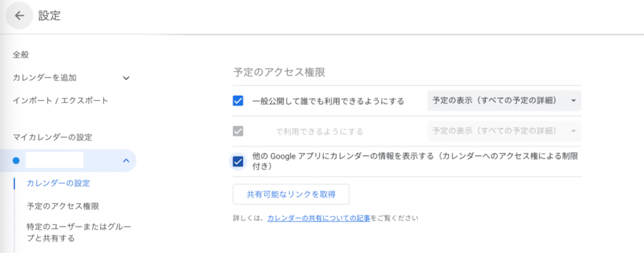Screen dimensions: 644x253
Task: Collapse the selected calendar settings section
Action: (x=126, y=161)
